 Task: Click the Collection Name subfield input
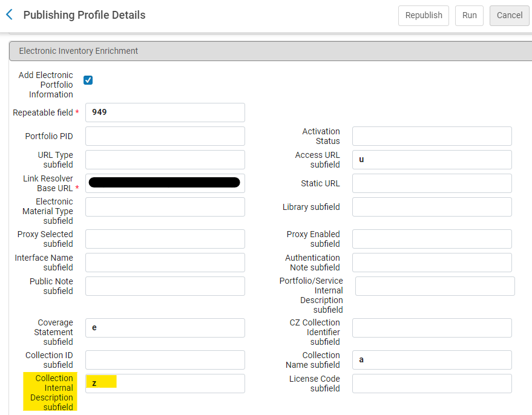coord(432,360)
